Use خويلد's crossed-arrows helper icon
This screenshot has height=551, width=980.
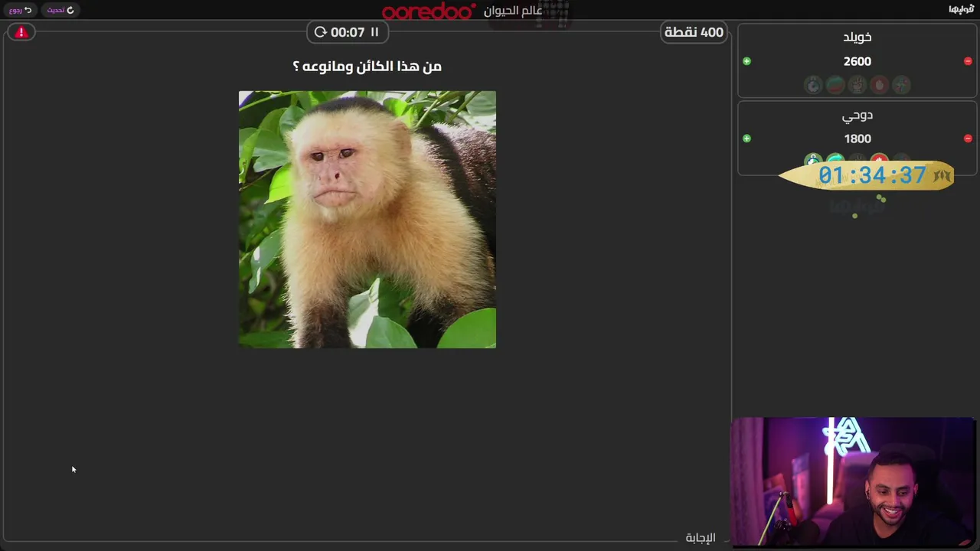coord(902,85)
